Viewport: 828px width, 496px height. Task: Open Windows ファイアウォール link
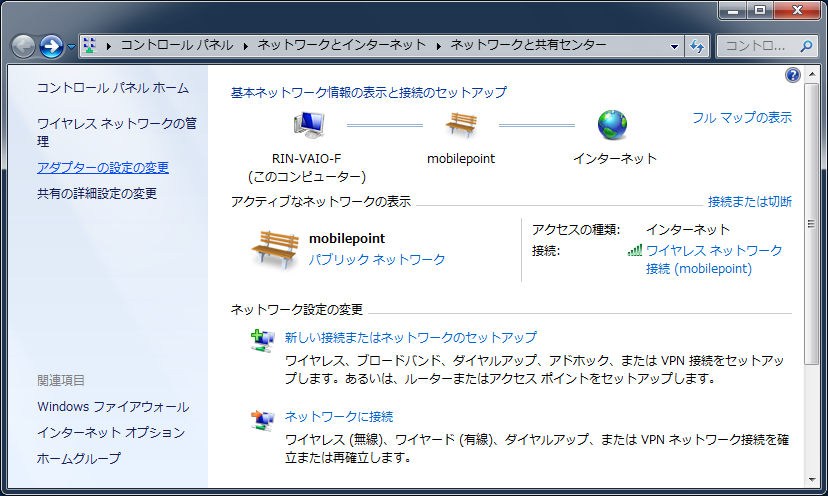click(113, 407)
